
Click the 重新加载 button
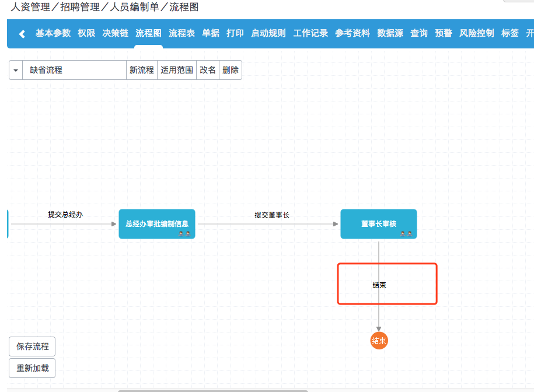coord(32,369)
